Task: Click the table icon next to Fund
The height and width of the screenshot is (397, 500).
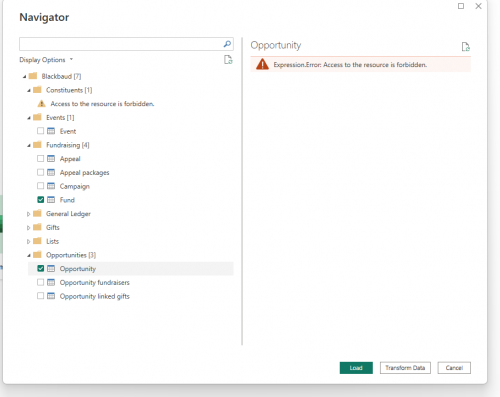Action: click(51, 200)
